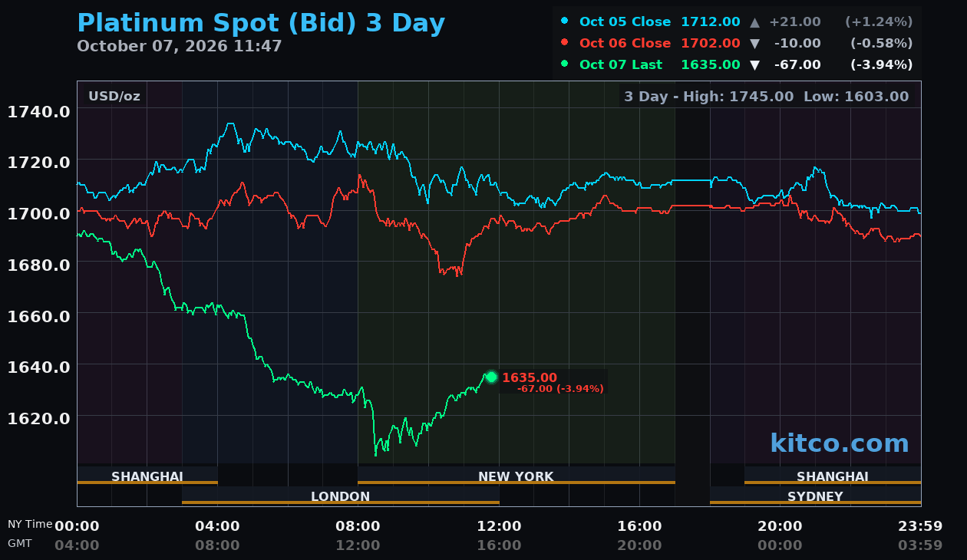The height and width of the screenshot is (560, 967).
Task: Click GMT time label 03:59
Action: [x=920, y=545]
